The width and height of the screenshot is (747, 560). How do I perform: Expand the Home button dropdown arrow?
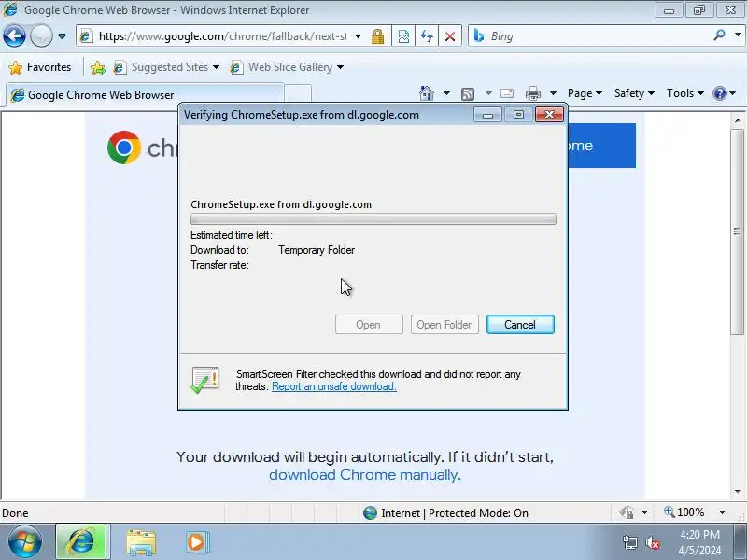click(x=446, y=93)
